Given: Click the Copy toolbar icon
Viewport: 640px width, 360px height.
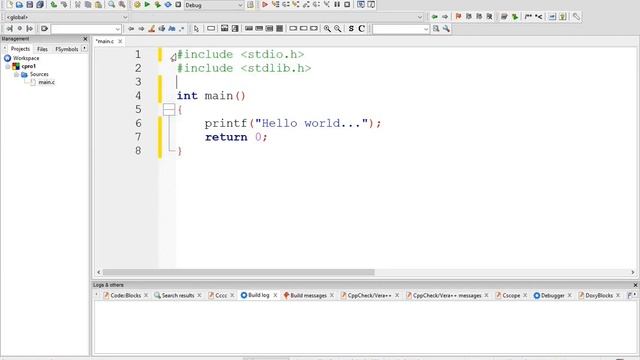Looking at the screenshot, I should coord(88,5).
